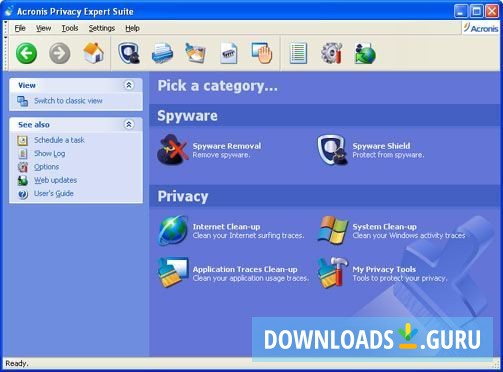The width and height of the screenshot is (503, 372).
Task: Select Application Traces Clean-up text
Action: [x=245, y=269]
